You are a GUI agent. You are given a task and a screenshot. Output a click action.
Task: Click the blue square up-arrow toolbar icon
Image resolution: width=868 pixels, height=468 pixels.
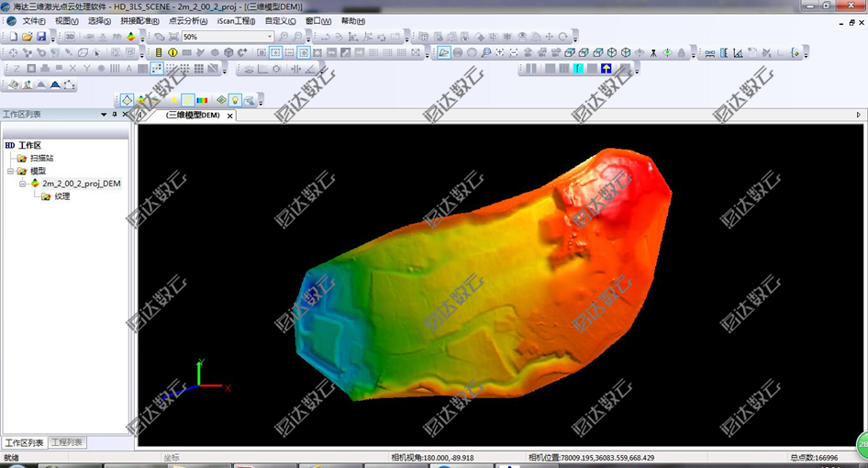tap(606, 68)
